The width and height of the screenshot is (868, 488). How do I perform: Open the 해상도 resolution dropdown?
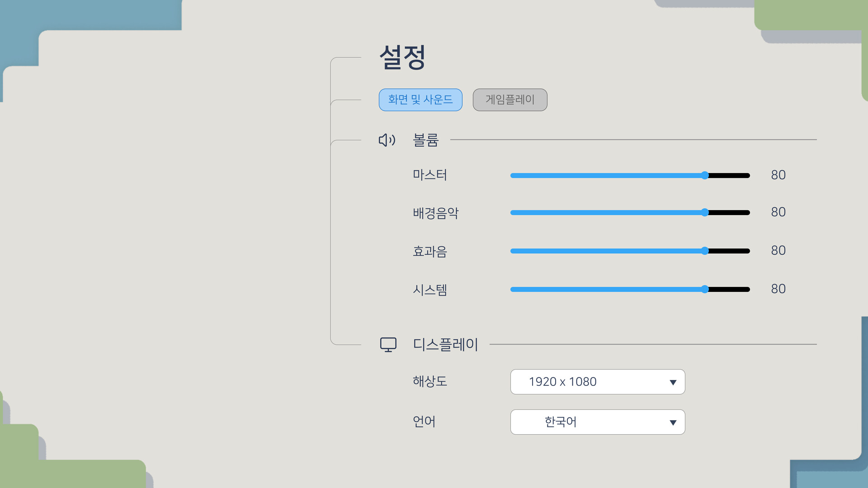pyautogui.click(x=598, y=382)
